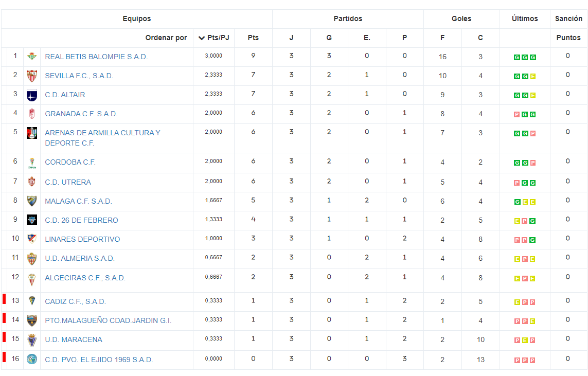The image size is (588, 376).
Task: Click Betis goals-for value 16
Action: point(442,57)
